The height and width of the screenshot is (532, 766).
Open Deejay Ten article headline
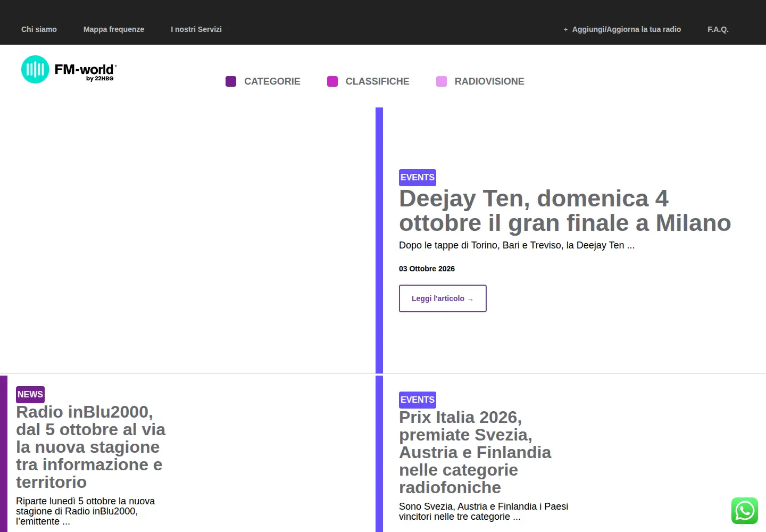click(565, 211)
